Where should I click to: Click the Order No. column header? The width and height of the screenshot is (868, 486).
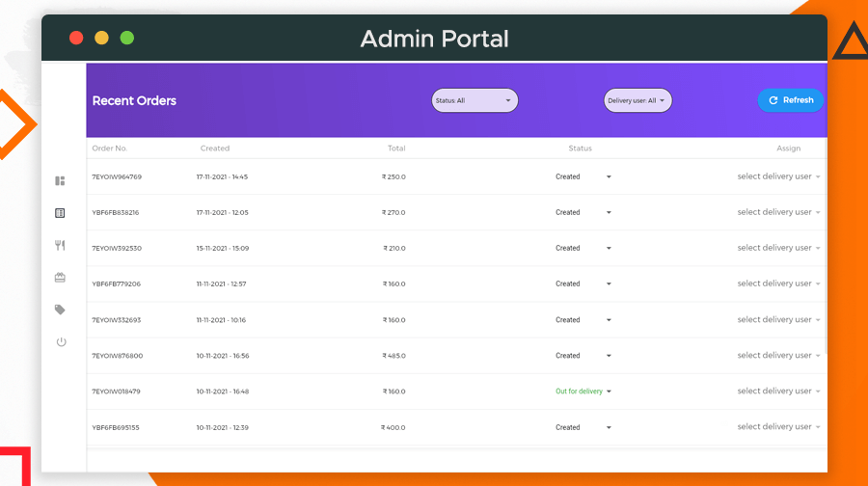(110, 148)
